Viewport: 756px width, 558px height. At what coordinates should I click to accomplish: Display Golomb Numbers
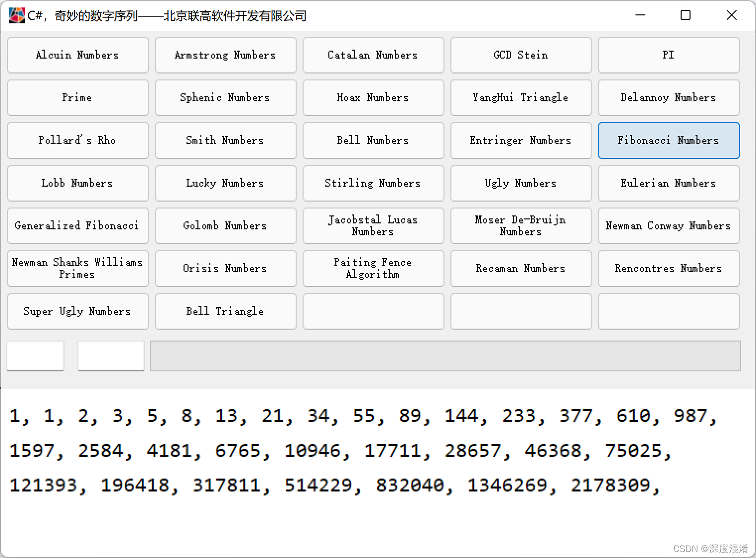pyautogui.click(x=225, y=226)
